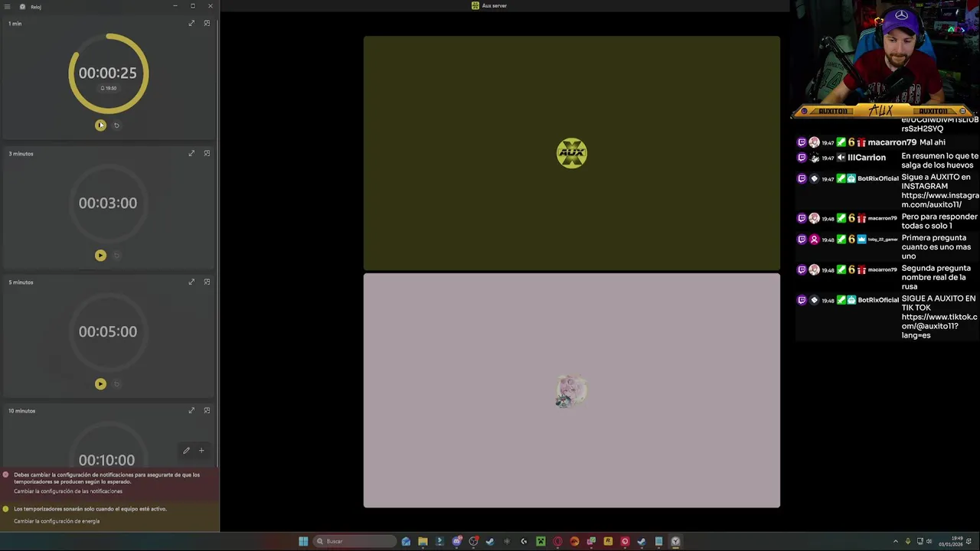Click the pencil edit timers icon
The height and width of the screenshot is (551, 980).
[186, 451]
